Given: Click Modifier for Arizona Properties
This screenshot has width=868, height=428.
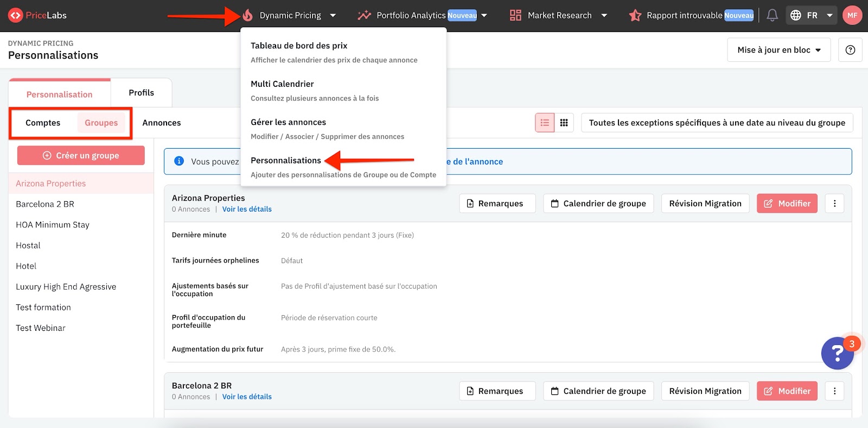Looking at the screenshot, I should 787,203.
